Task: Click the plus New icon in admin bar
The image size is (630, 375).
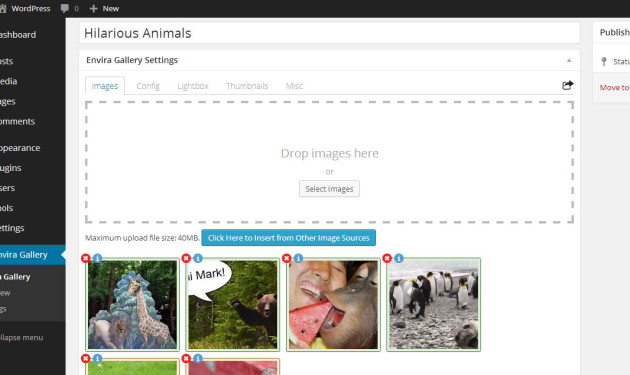Action: pos(93,8)
